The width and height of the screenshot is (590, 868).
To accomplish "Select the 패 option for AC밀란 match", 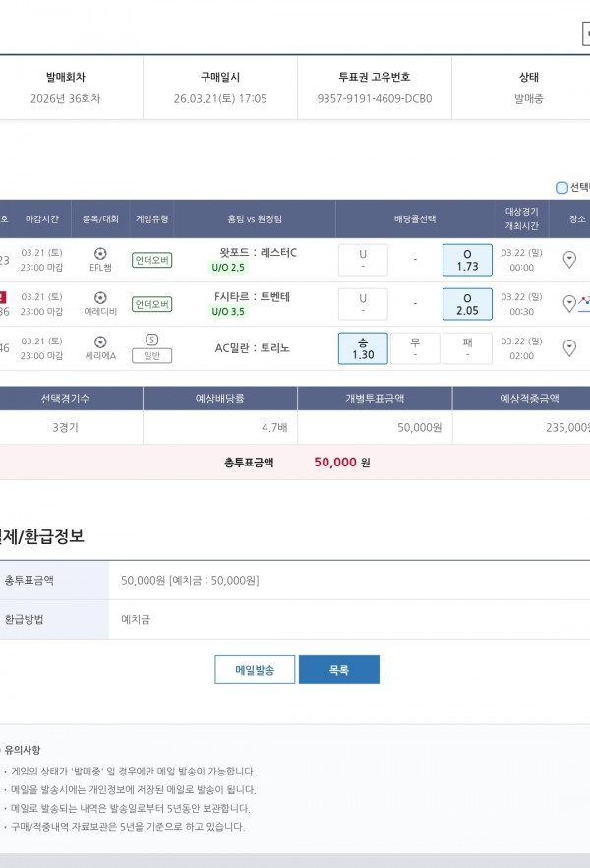I will [467, 348].
